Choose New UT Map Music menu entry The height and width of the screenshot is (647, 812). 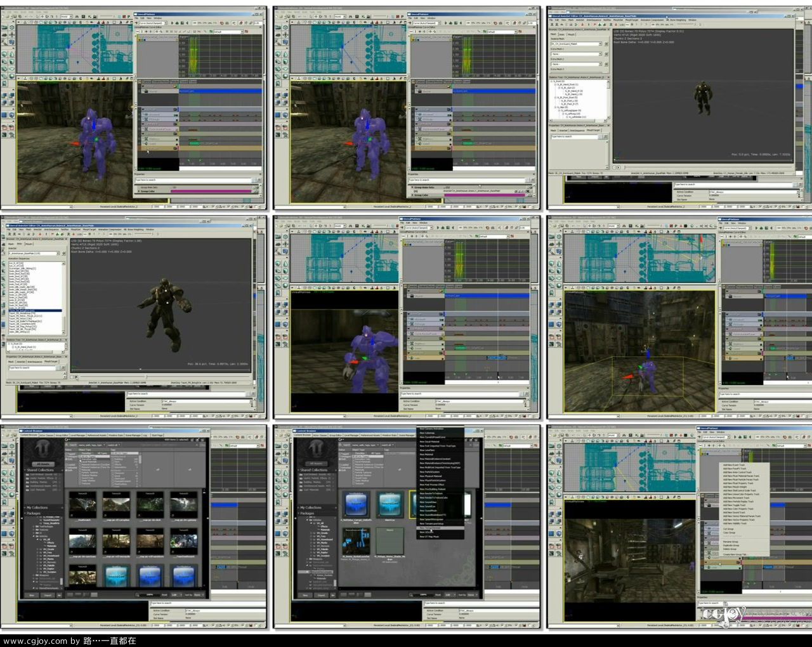click(x=429, y=537)
